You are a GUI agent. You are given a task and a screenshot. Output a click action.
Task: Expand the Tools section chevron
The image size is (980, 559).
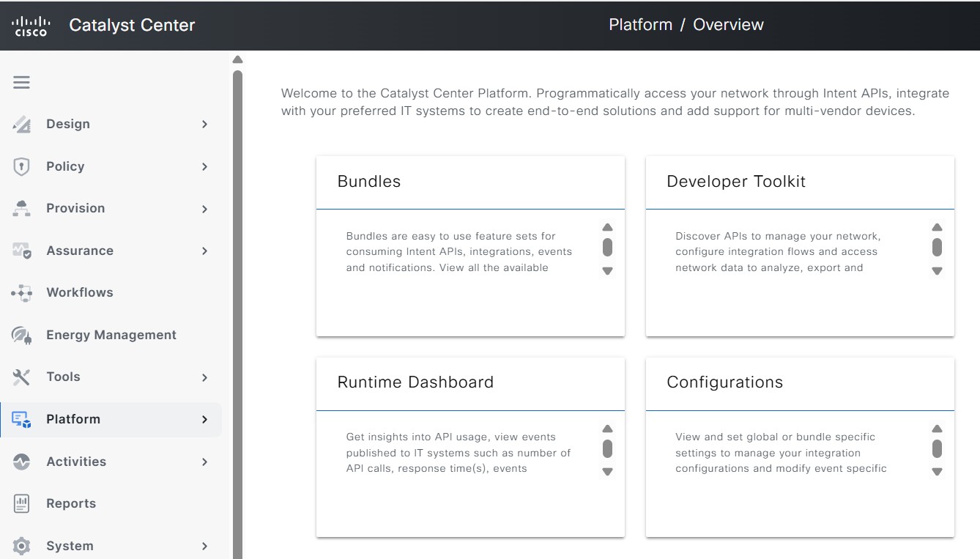pyautogui.click(x=205, y=377)
